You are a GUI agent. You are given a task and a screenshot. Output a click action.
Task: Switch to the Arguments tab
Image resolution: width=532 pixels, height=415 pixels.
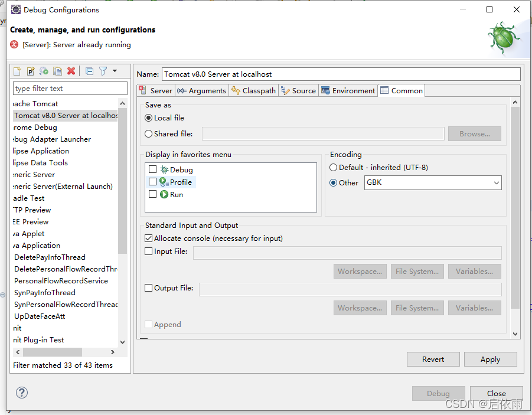point(201,90)
